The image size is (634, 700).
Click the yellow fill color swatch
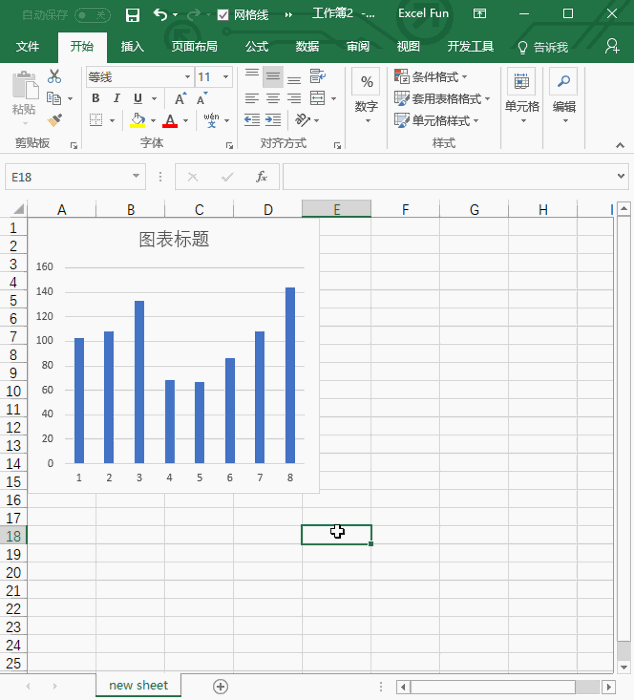click(137, 121)
